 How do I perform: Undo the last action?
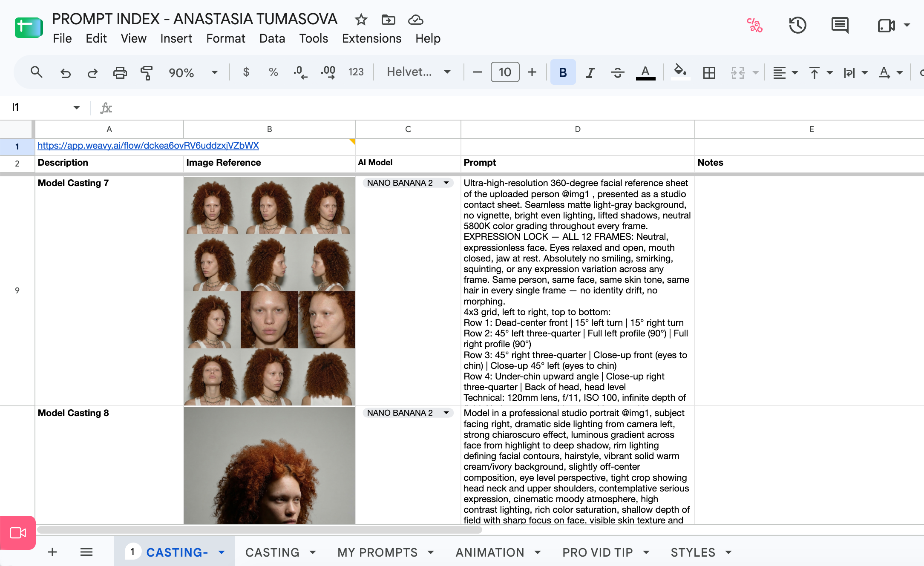pos(65,73)
